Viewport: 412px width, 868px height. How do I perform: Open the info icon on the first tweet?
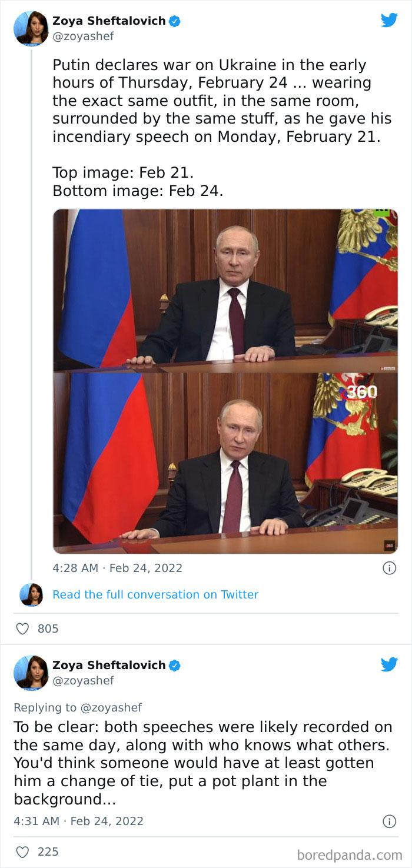coord(391,568)
